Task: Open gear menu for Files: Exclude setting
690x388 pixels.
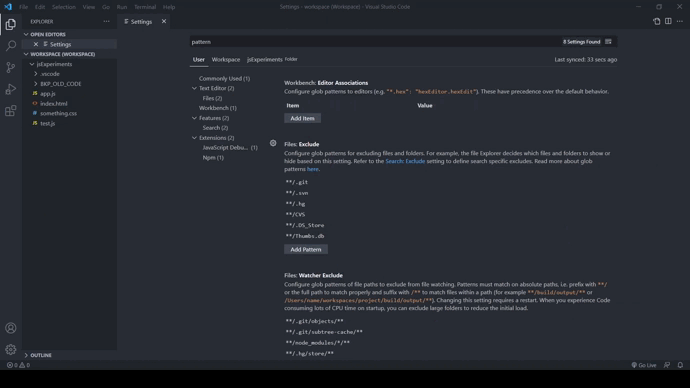Action: pyautogui.click(x=273, y=143)
